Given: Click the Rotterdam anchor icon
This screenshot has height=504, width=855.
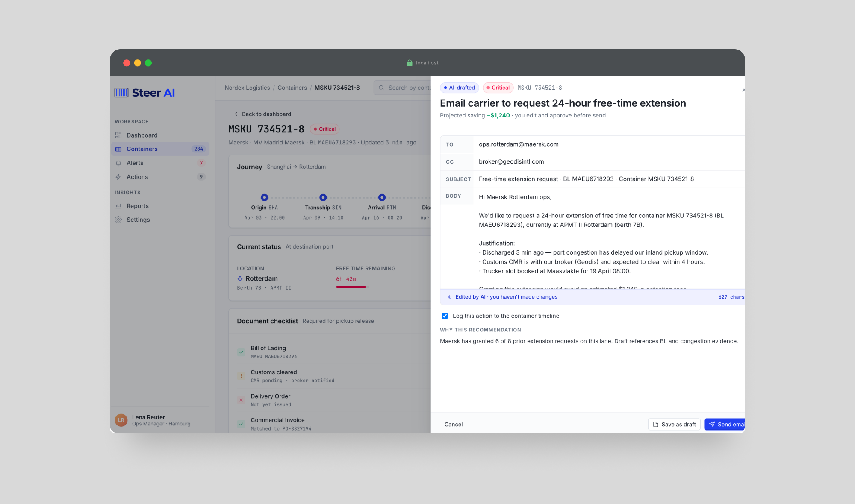Looking at the screenshot, I should (x=240, y=278).
